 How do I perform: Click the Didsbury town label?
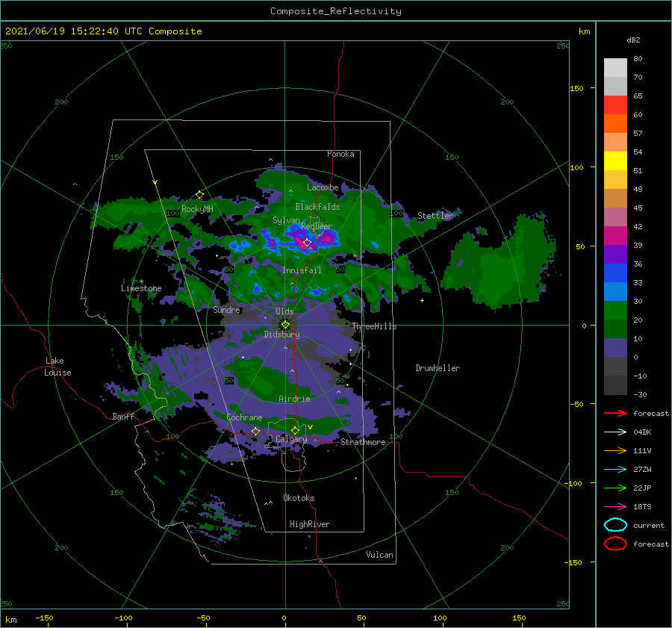(281, 335)
